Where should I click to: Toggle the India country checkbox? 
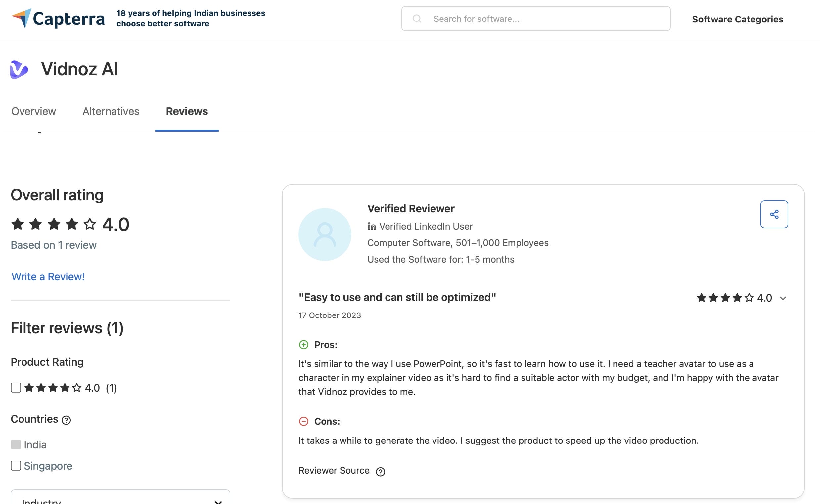[x=16, y=444]
